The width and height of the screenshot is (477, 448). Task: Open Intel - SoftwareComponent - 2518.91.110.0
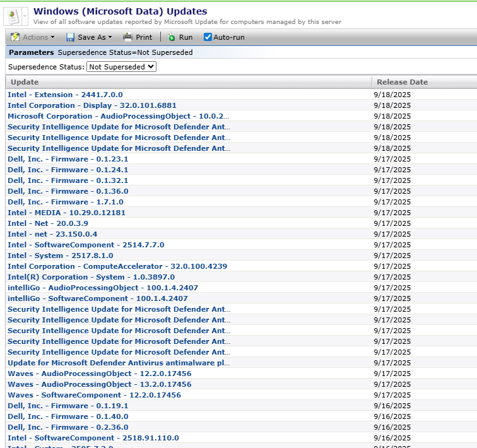[93, 438]
